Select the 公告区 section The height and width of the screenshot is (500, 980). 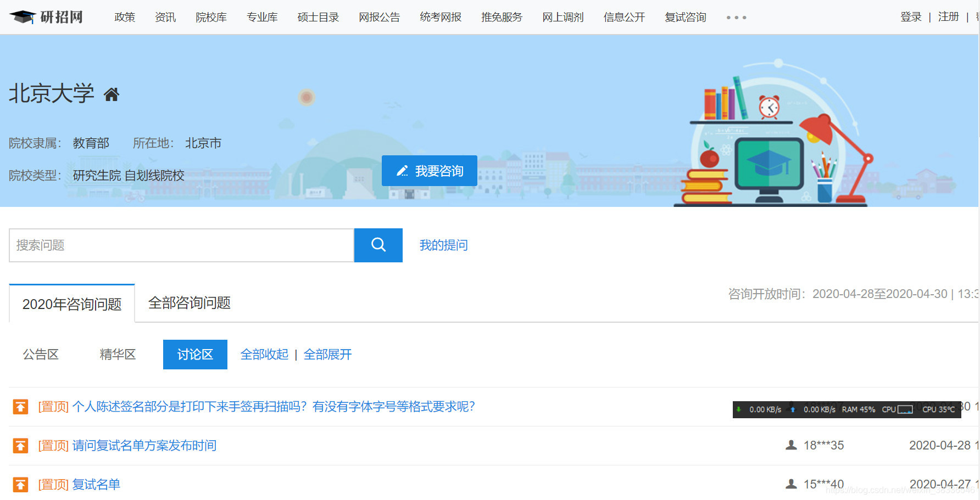[41, 355]
